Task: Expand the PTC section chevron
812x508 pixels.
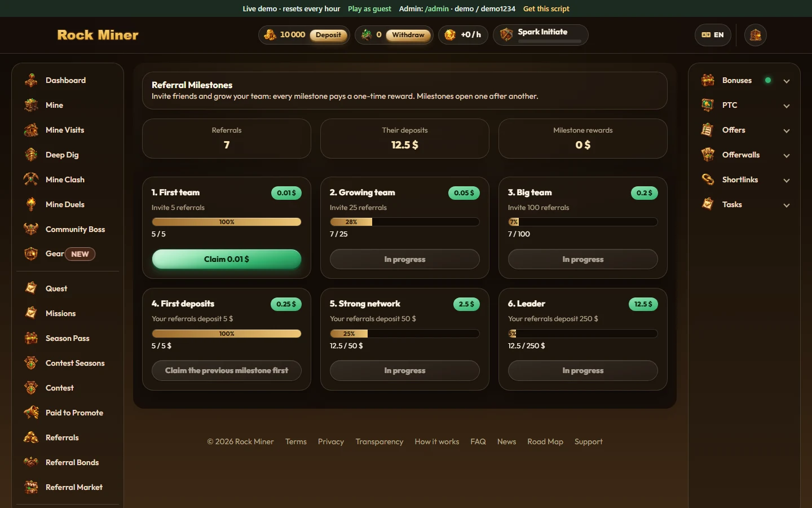Action: click(x=787, y=106)
